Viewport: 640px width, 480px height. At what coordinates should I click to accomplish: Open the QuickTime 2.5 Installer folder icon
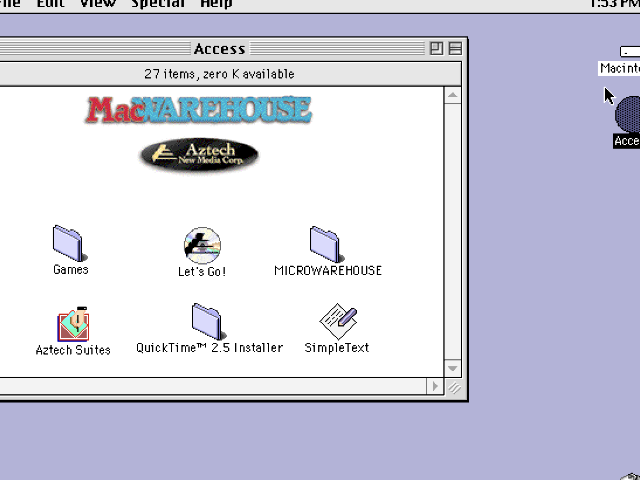[x=209, y=322]
